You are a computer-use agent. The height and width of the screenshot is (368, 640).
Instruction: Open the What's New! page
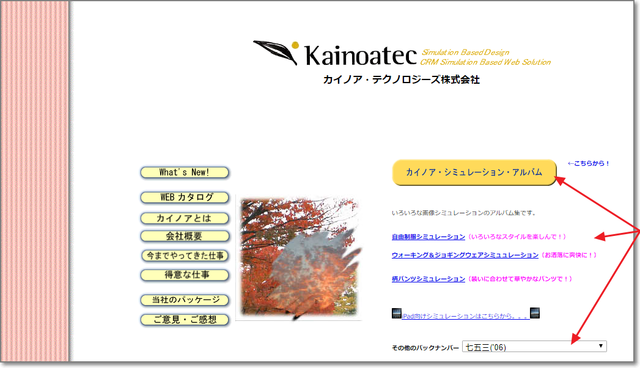(184, 173)
